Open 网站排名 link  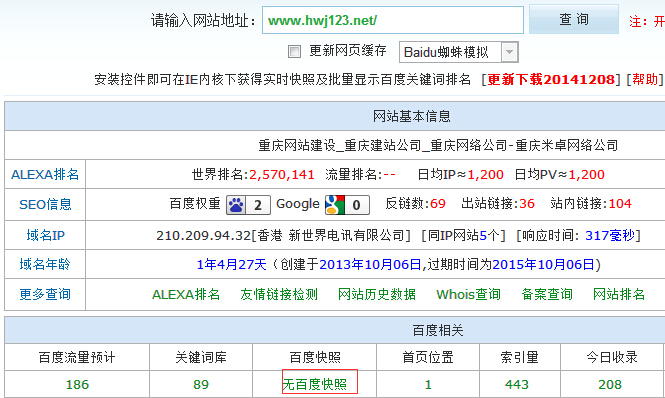point(618,294)
